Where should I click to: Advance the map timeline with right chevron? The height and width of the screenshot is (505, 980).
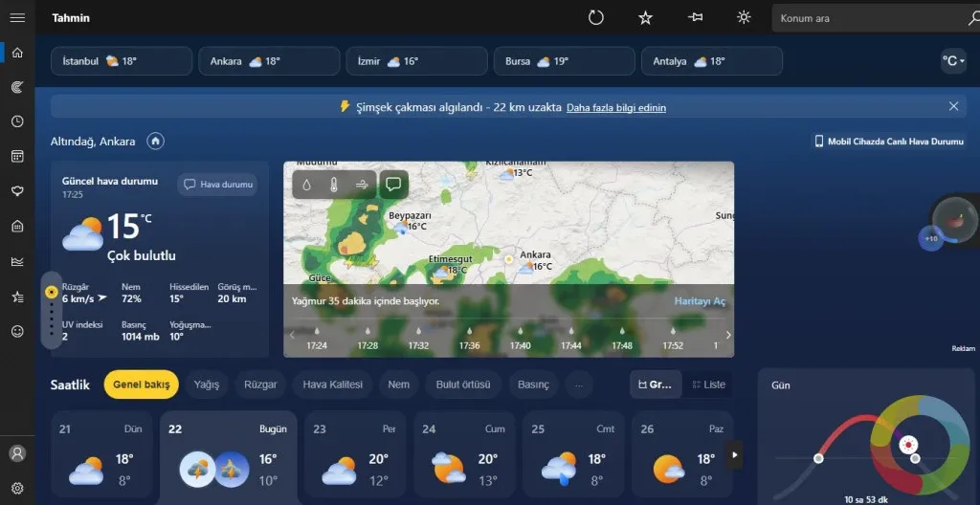click(727, 335)
